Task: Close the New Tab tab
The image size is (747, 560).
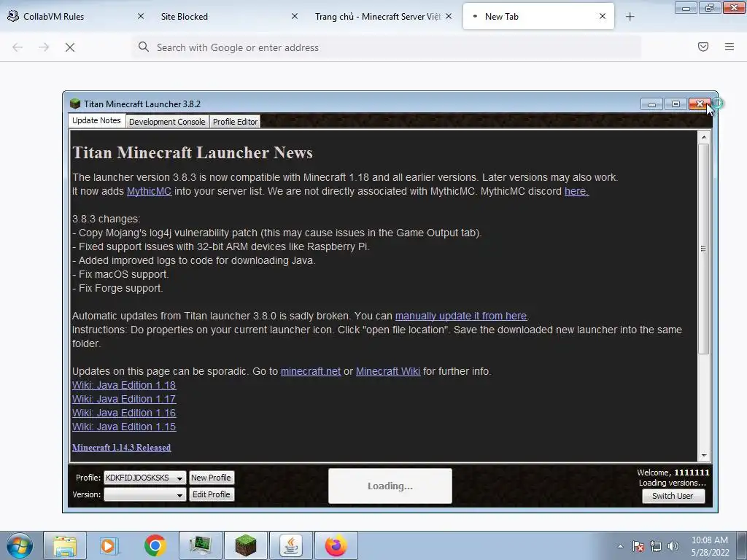Action: coord(603,16)
